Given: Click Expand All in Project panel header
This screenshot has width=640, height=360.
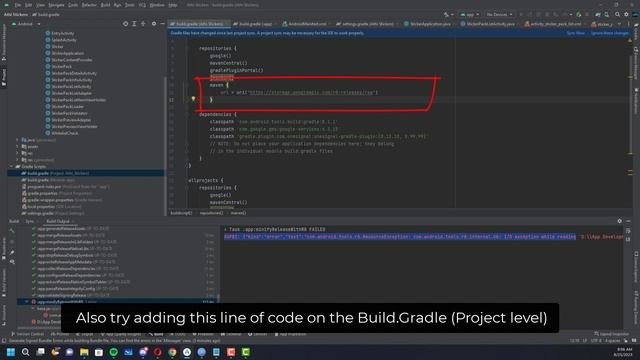Looking at the screenshot, I should tap(134, 24).
